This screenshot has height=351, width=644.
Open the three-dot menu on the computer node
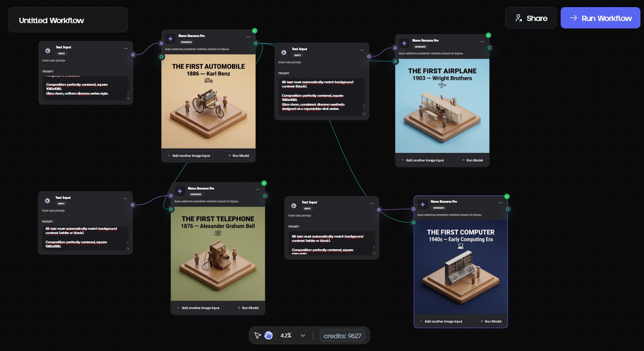(x=501, y=203)
